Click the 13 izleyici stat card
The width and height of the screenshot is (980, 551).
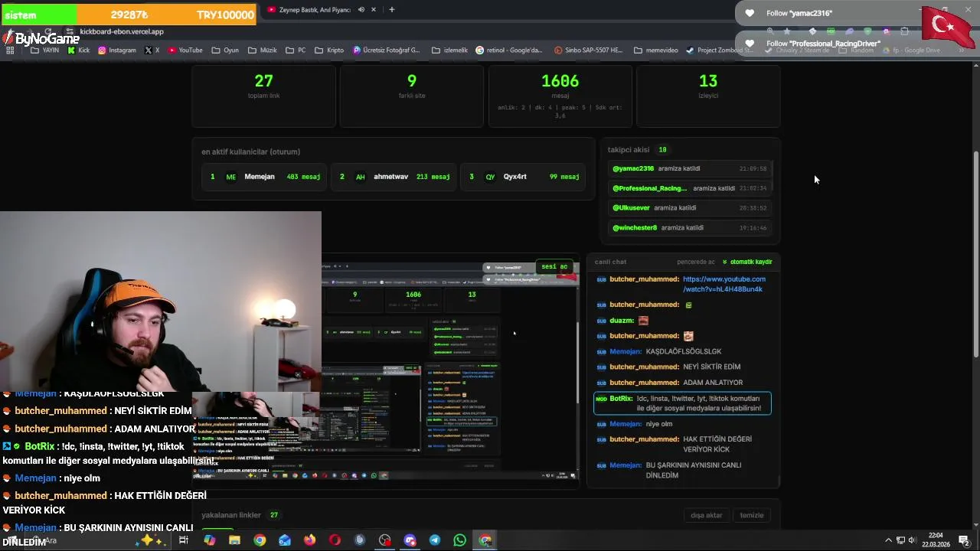[x=708, y=96]
